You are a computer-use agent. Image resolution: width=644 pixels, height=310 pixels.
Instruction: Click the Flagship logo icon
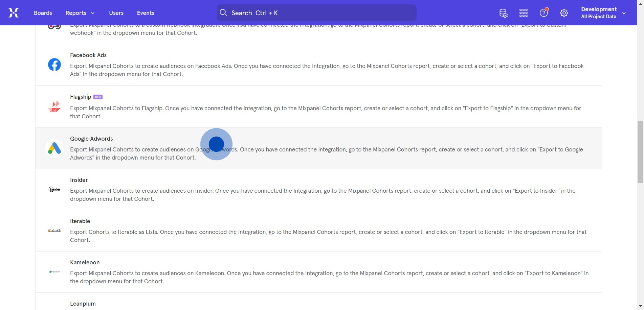pyautogui.click(x=54, y=106)
